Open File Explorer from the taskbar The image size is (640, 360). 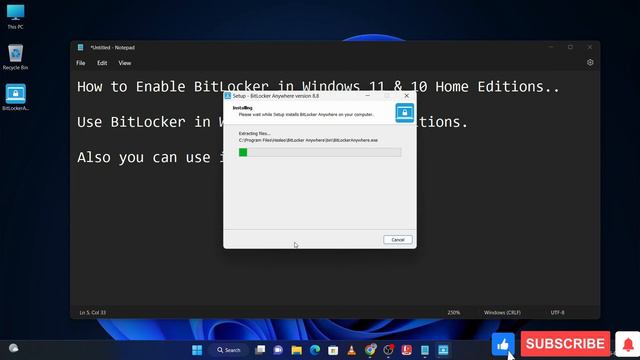[x=296, y=350]
